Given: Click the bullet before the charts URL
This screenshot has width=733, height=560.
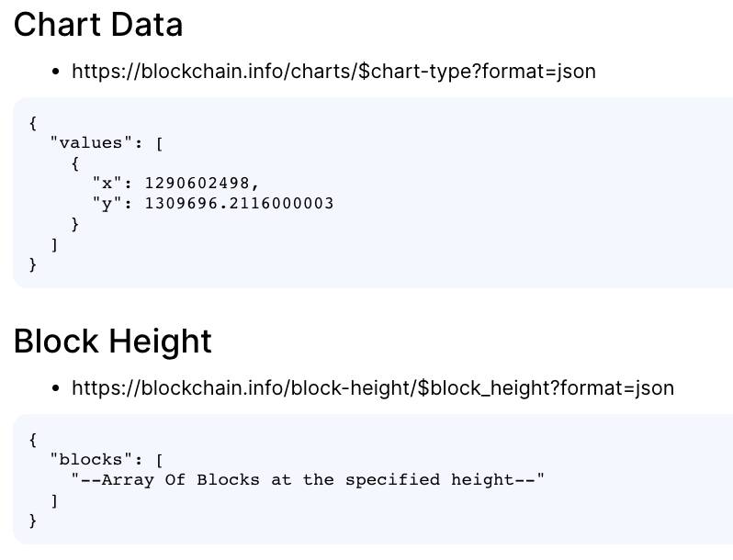Looking at the screenshot, I should point(56,72).
